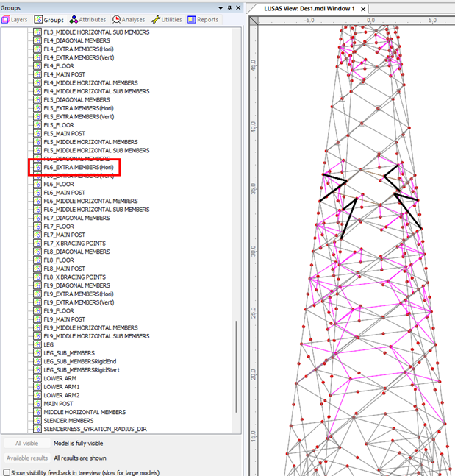Click the LOWER ARM1 group icon
Screen dimensions: 455x476
37,387
